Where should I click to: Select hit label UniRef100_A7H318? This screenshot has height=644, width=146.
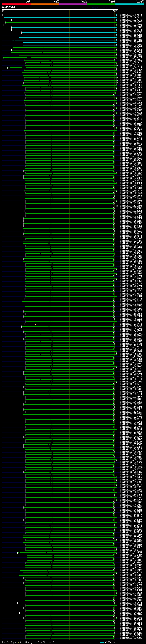tap(131, 294)
